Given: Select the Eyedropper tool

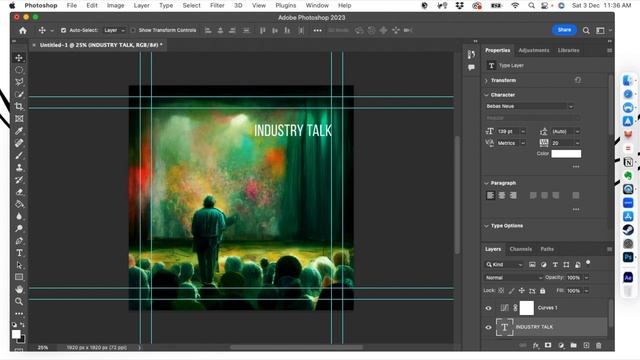Looking at the screenshot, I should click(x=19, y=131).
